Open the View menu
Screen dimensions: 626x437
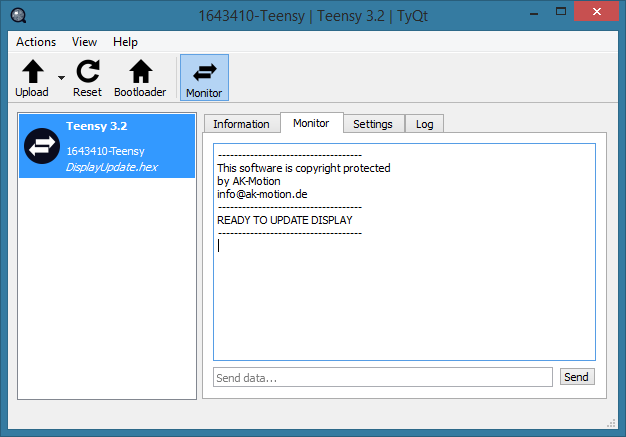click(84, 42)
